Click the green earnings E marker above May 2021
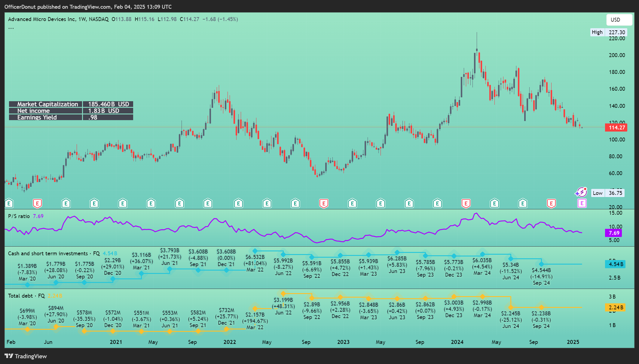The width and height of the screenshot is (639, 364). [151, 204]
